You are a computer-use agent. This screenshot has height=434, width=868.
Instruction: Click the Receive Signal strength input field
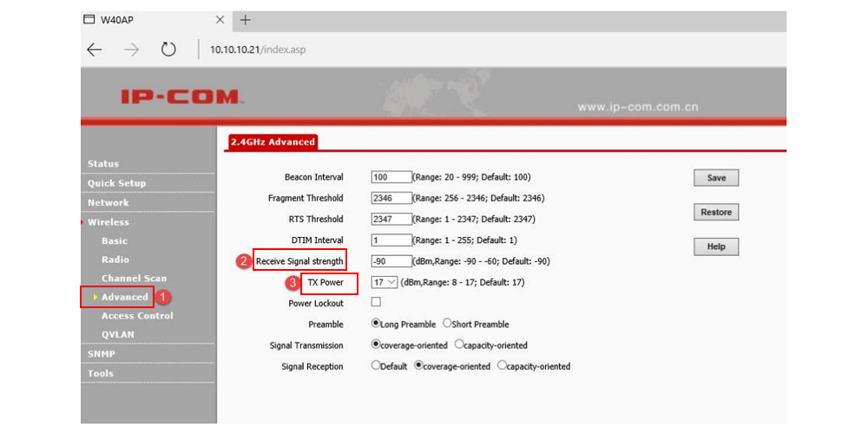coord(391,261)
